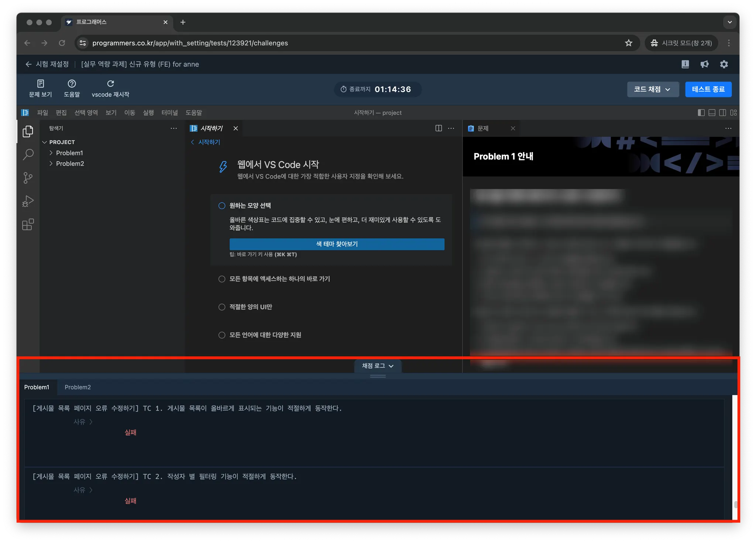Open the Explorer icon in activity bar

28,131
